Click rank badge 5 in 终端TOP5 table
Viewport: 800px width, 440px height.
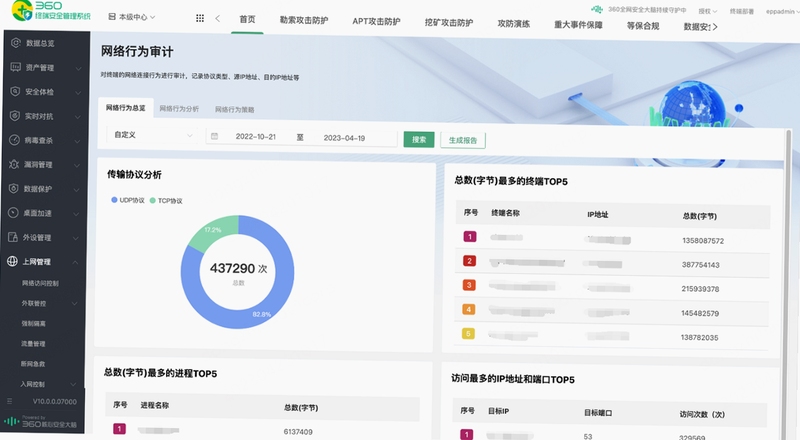point(468,334)
